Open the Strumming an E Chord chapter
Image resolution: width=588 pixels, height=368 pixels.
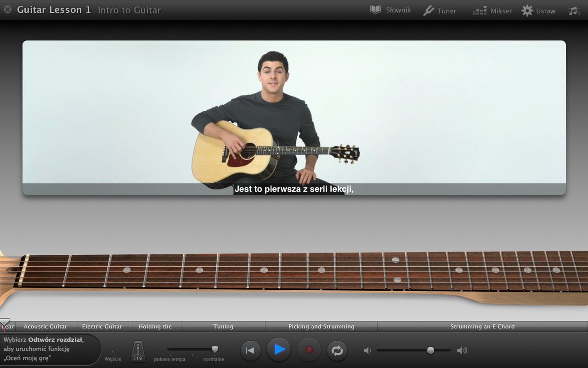[482, 327]
